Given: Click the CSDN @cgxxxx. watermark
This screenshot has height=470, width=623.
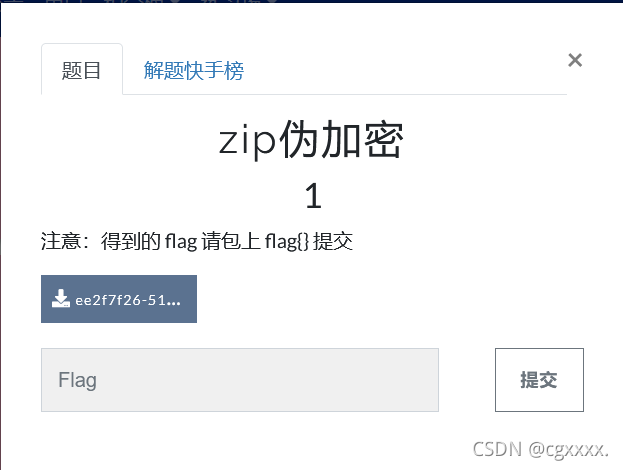Looking at the screenshot, I should point(540,450).
